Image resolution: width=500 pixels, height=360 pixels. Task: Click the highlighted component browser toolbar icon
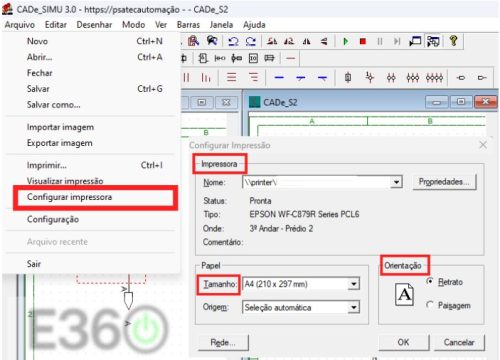click(433, 41)
